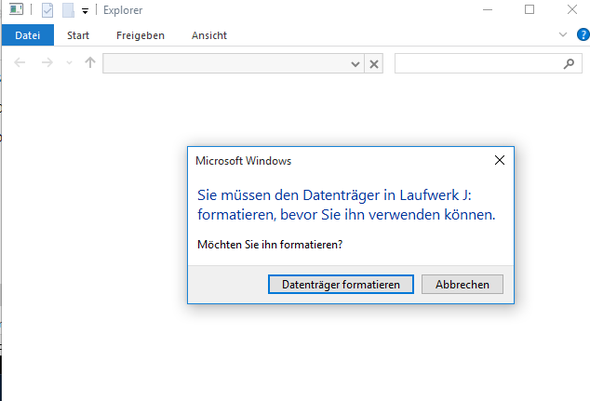Switch to the Ansicht ribbon tab
Image resolution: width=590 pixels, height=401 pixels.
pos(209,35)
